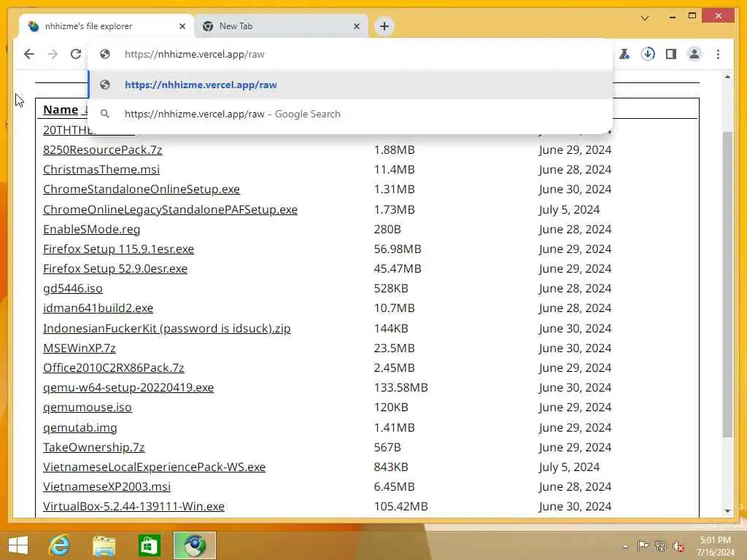747x560 pixels.
Task: Open Office2010C2RX86Pack.7z link
Action: point(113,367)
